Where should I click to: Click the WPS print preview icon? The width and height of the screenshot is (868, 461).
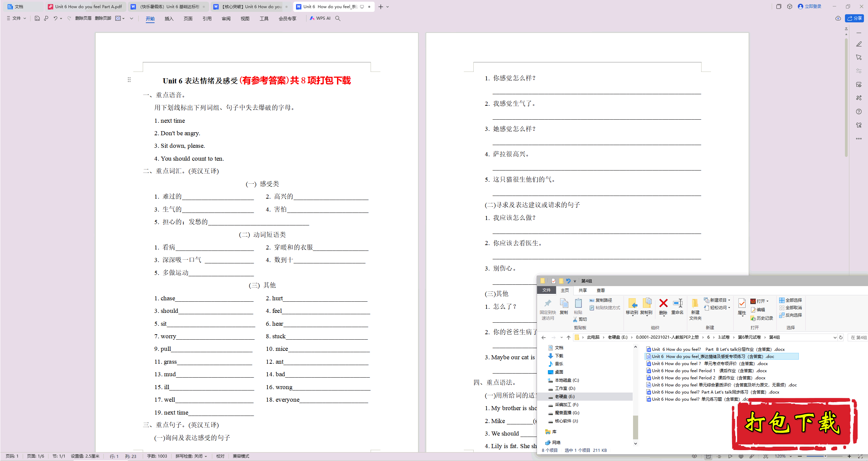[x=46, y=18]
